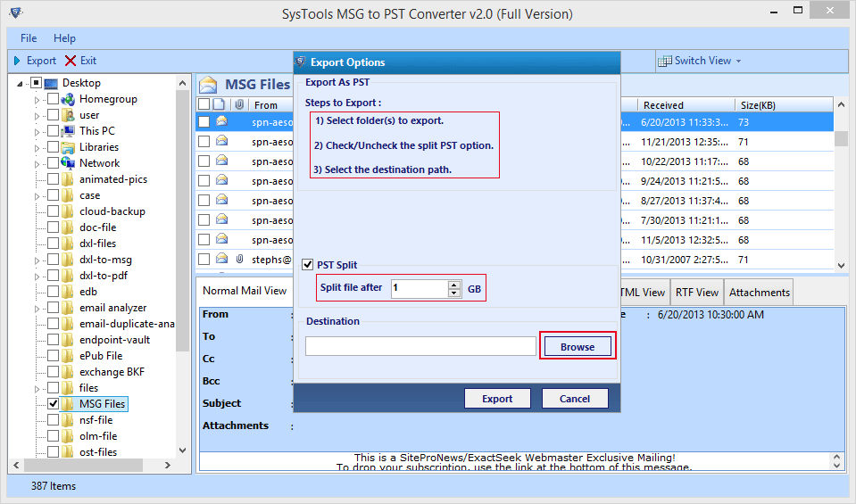Click the Switch View icon
856x504 pixels.
(x=665, y=61)
